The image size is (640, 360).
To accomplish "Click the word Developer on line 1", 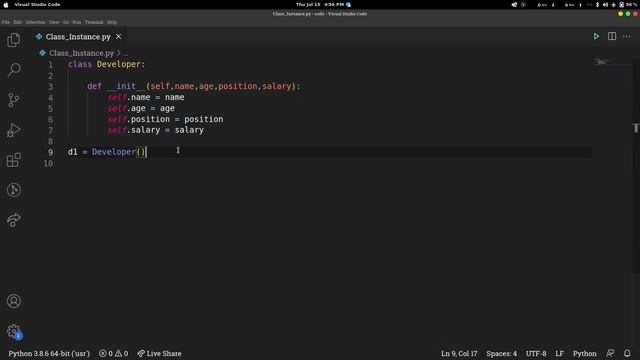I will 118,64.
